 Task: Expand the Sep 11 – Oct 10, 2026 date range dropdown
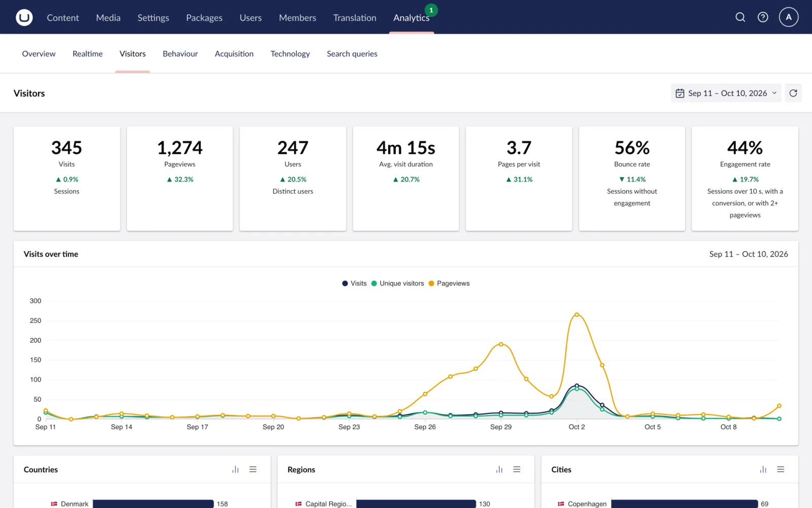(x=726, y=93)
